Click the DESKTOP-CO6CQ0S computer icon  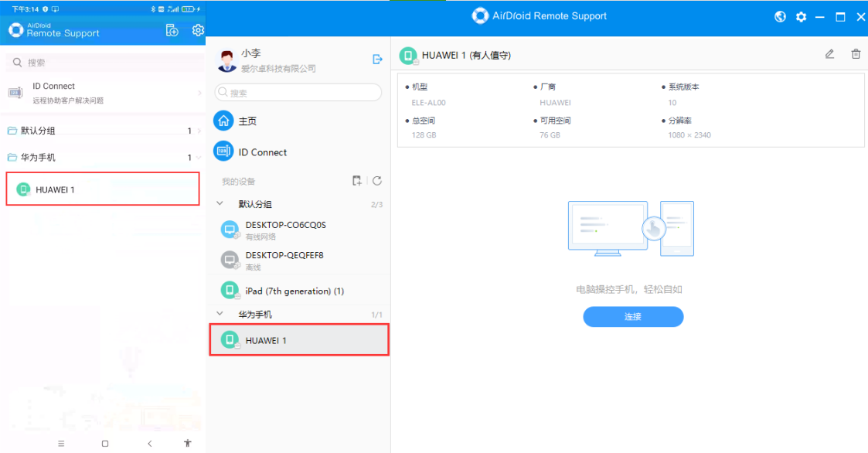click(230, 230)
